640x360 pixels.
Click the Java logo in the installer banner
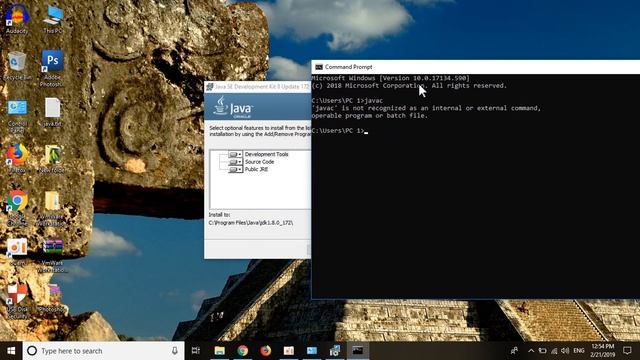pos(233,107)
